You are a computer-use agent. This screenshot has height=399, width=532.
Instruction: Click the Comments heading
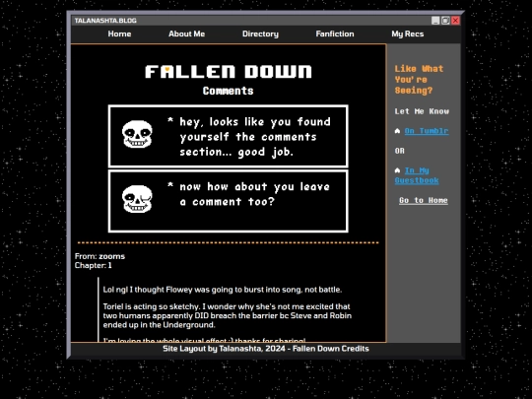pyautogui.click(x=228, y=91)
